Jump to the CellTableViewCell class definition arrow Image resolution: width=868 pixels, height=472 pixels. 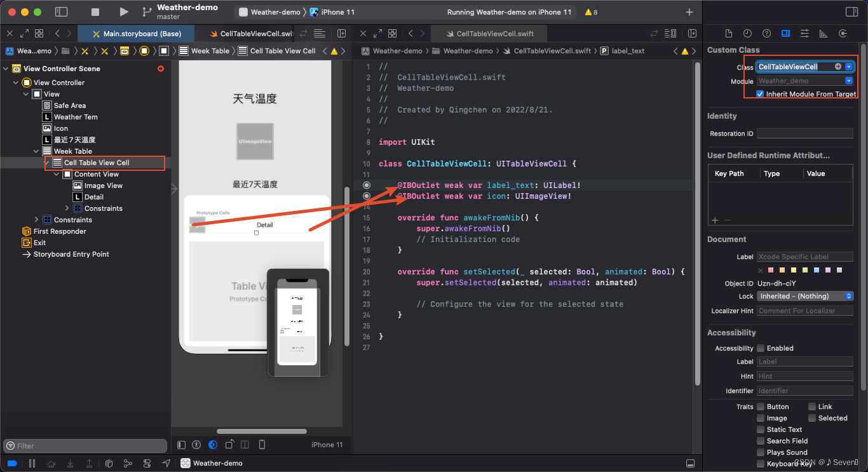(838, 67)
